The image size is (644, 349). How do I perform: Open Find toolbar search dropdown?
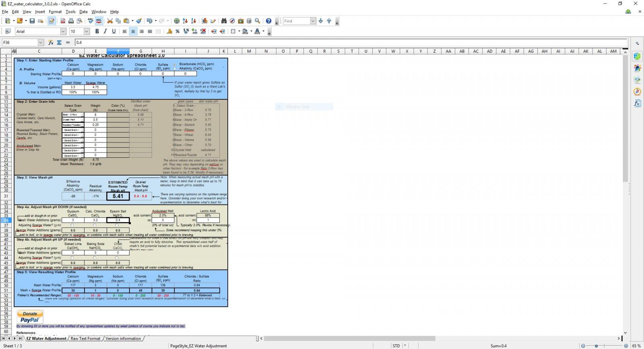pos(313,21)
